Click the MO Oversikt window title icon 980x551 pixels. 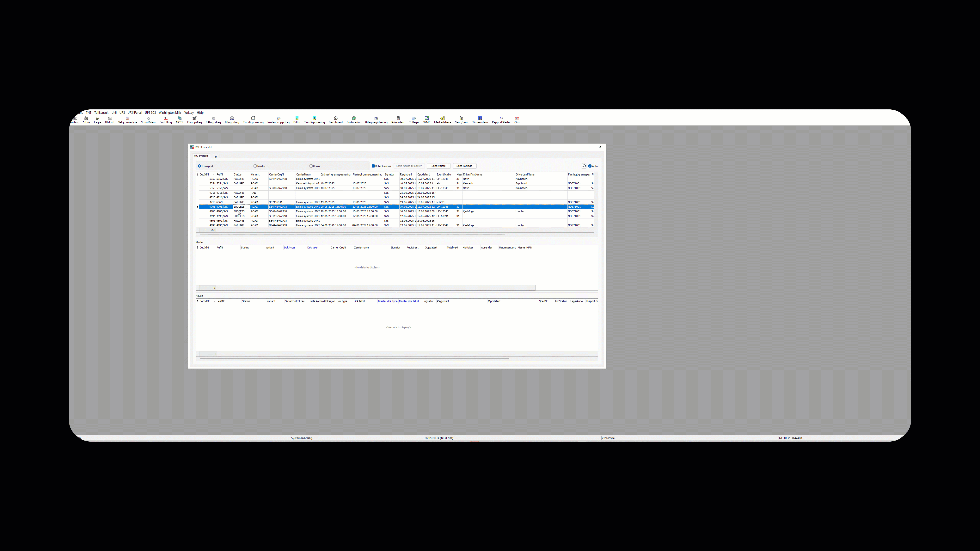pos(192,147)
